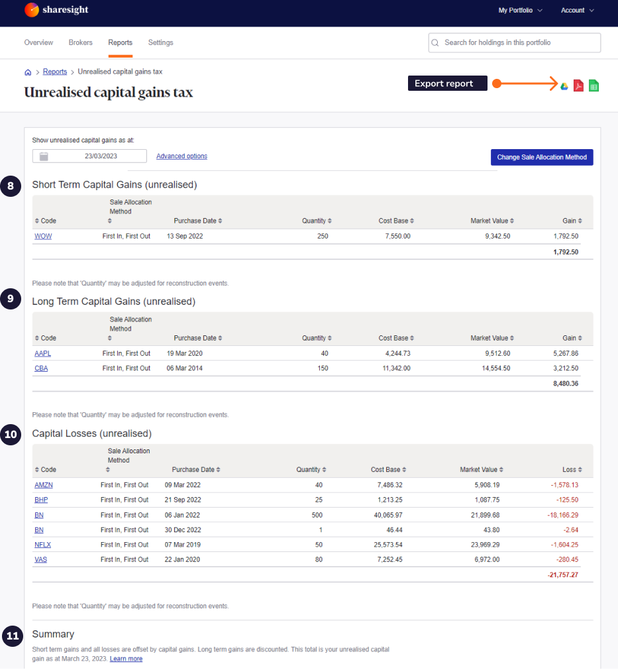Expand the Account menu
This screenshot has height=672, width=618.
tap(578, 11)
